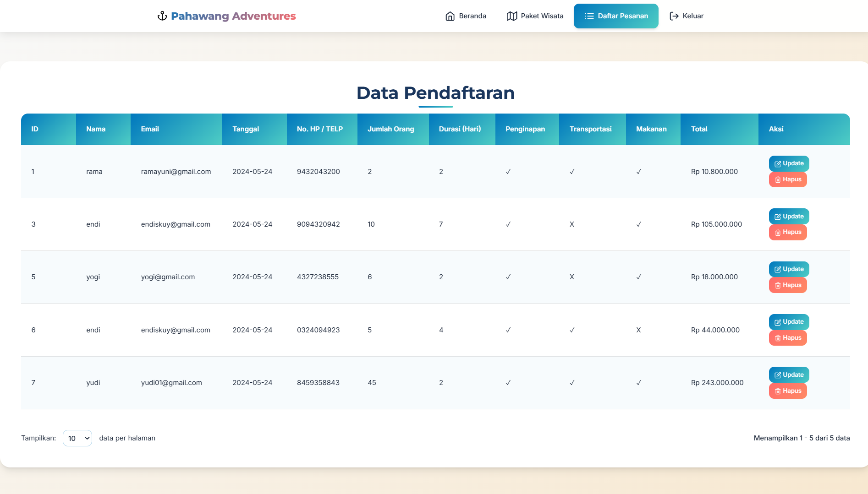
Task: Click the home icon beside Beranda
Action: pos(450,16)
